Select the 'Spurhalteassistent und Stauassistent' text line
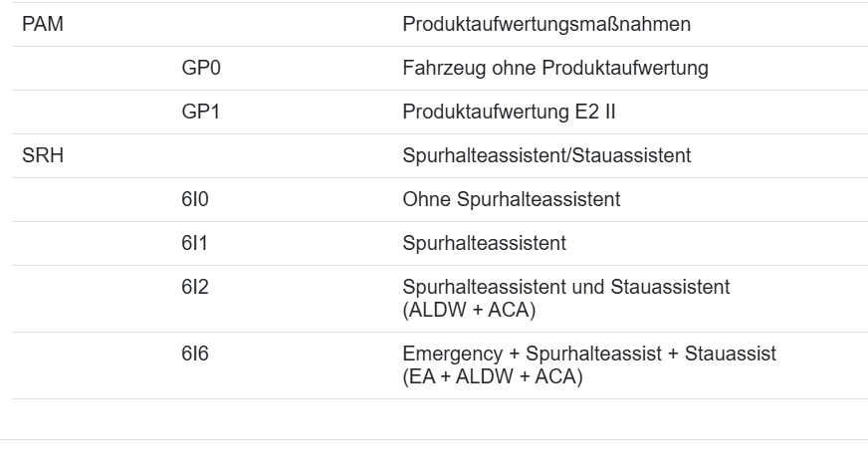The width and height of the screenshot is (868, 474). click(566, 287)
